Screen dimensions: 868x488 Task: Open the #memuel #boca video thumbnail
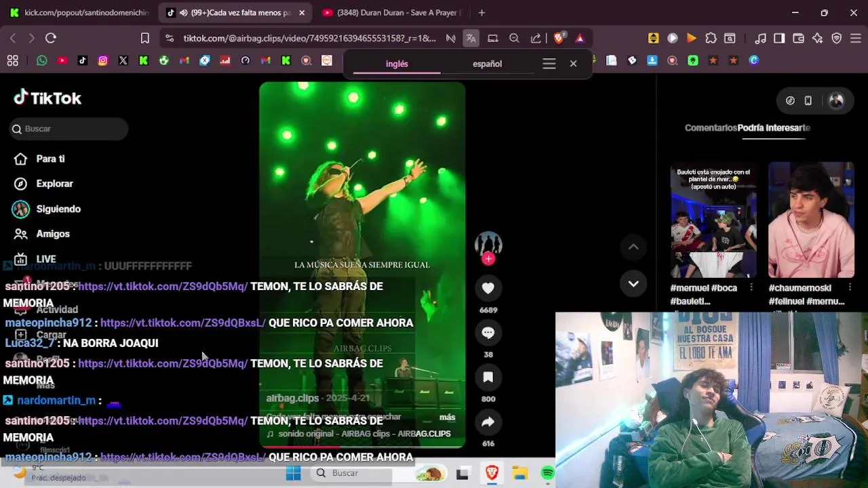click(713, 220)
